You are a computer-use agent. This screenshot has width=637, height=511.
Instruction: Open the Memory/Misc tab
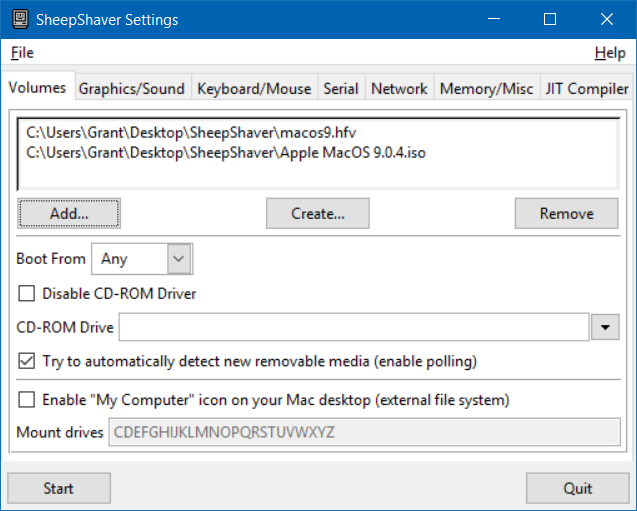click(486, 89)
